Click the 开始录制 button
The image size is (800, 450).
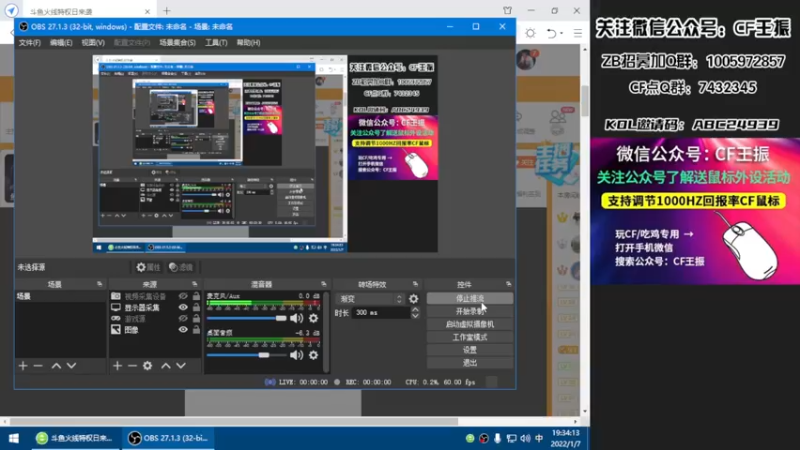tap(470, 311)
